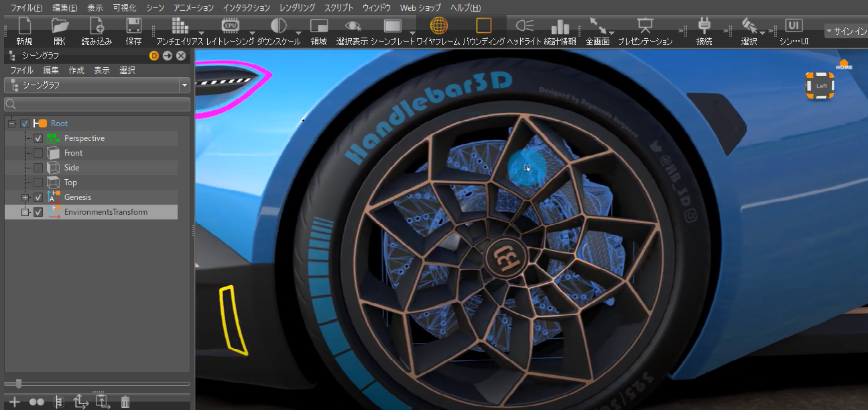Check the Front view checkbox

(38, 153)
